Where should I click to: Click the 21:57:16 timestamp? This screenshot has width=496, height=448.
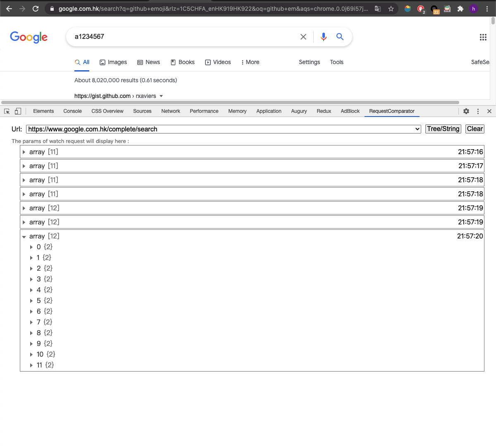[470, 152]
